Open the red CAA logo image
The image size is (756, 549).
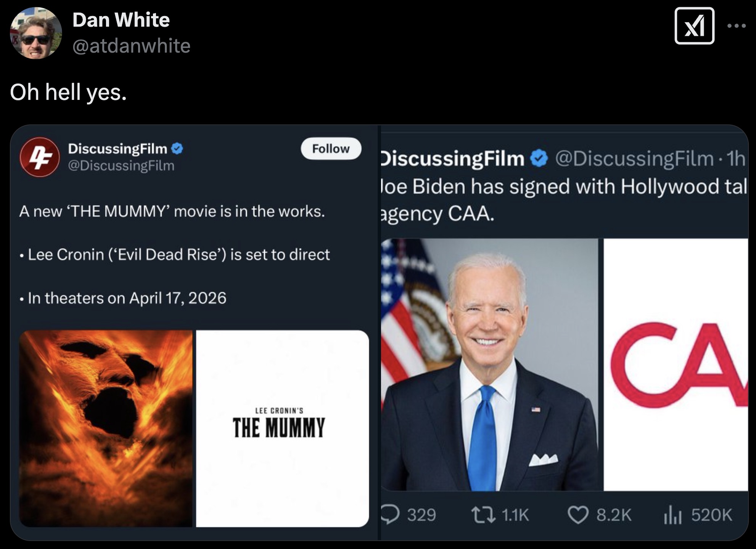[676, 364]
